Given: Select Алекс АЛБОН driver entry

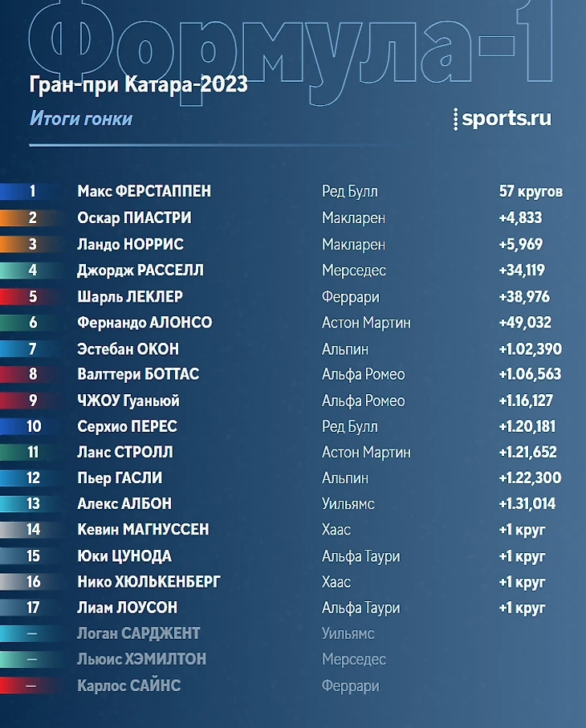Looking at the screenshot, I should pos(124,504).
